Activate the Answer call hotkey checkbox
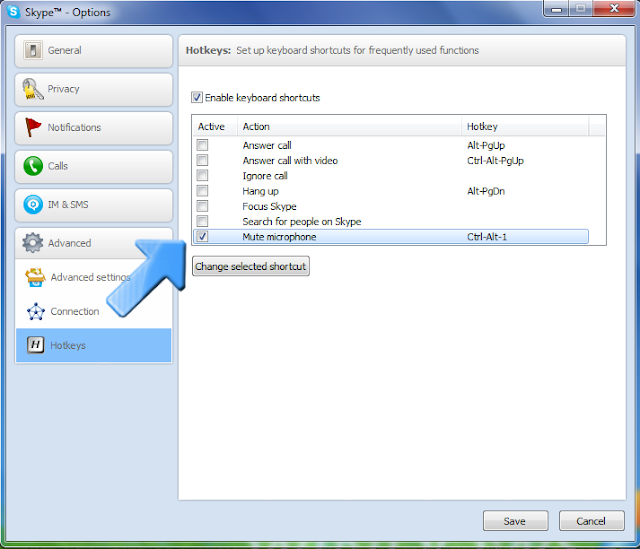Screen dimensions: 640x549 coord(202,145)
